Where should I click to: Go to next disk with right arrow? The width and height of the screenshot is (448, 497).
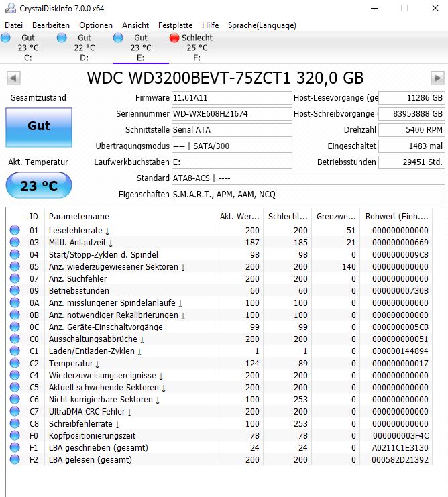point(437,78)
